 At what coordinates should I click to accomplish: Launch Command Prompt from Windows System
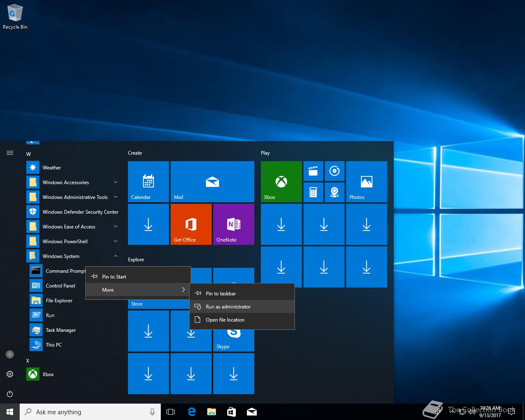tap(57, 271)
